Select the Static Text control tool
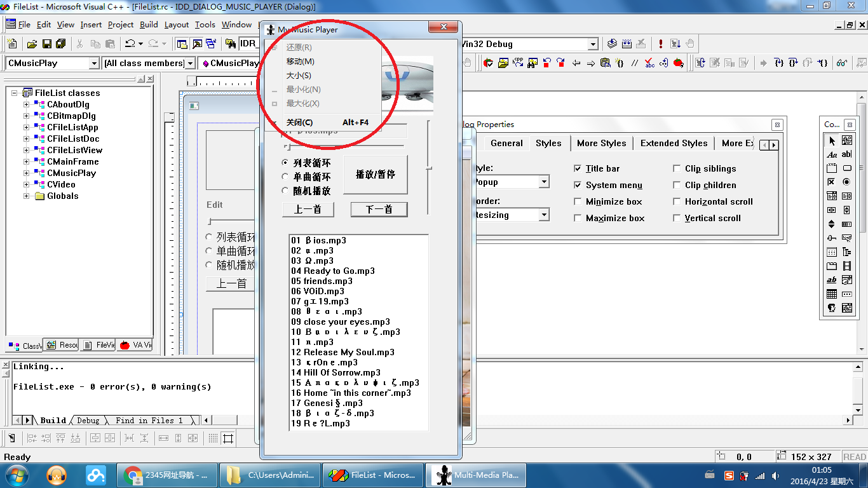Image resolution: width=868 pixels, height=488 pixels. (x=832, y=154)
